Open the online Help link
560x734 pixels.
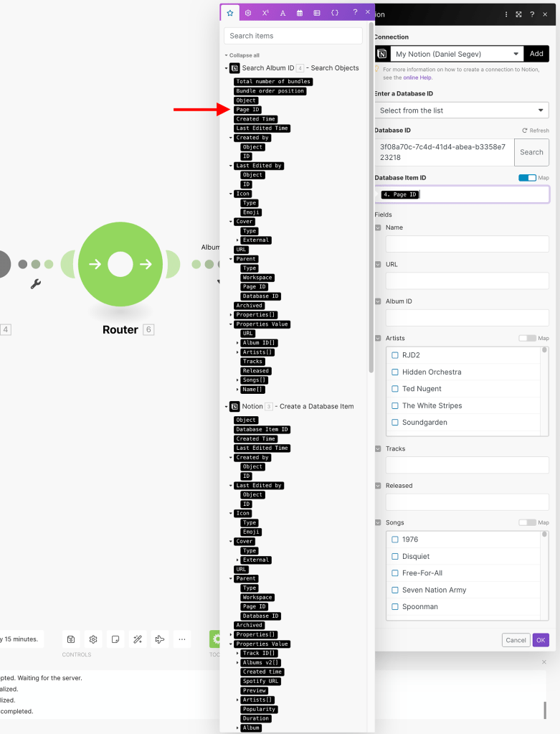tap(418, 77)
